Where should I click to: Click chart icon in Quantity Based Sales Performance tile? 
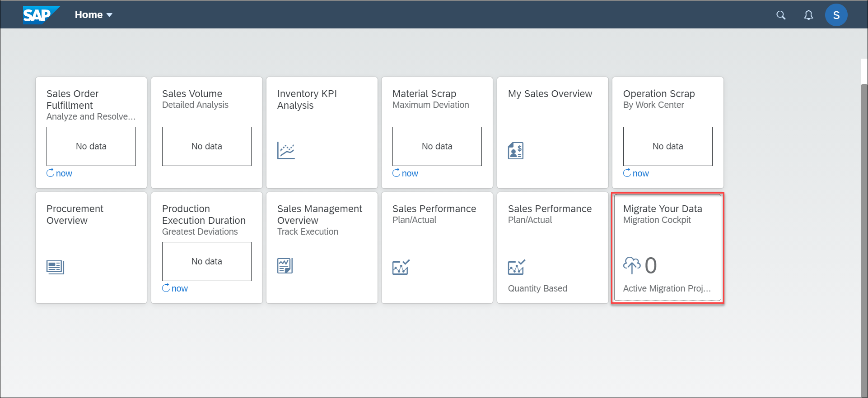(x=517, y=267)
